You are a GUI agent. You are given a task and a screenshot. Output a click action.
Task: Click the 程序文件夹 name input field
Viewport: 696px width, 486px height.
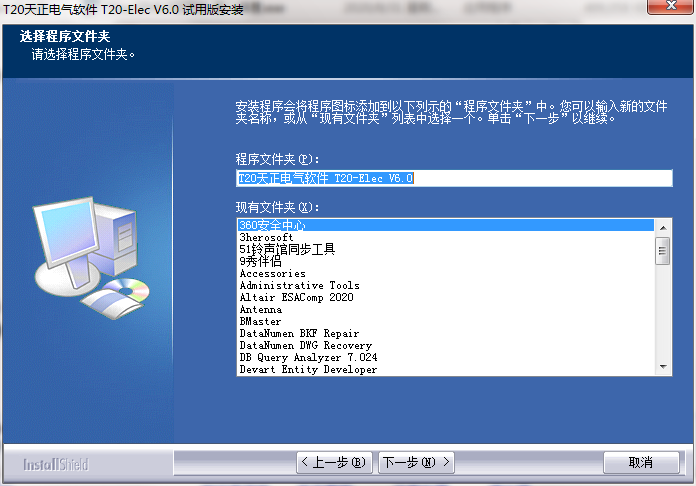coord(454,178)
